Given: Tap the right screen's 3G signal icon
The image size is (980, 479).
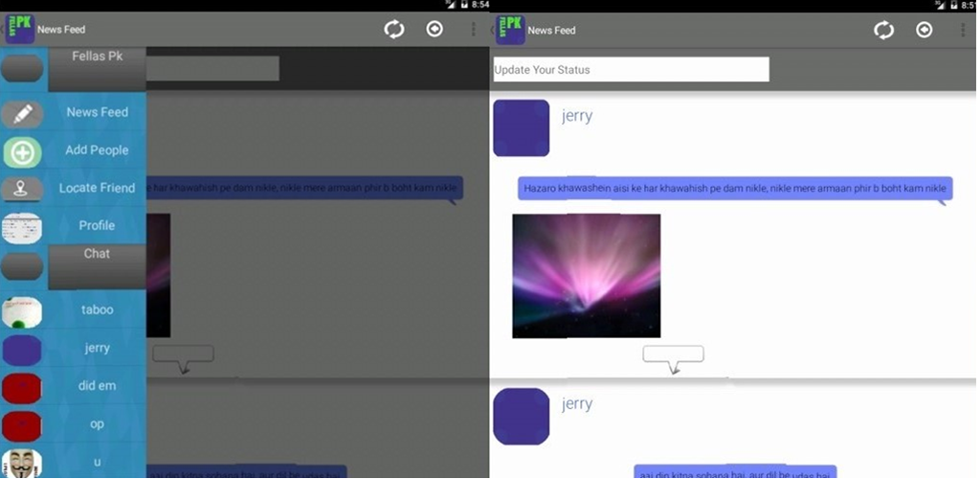Looking at the screenshot, I should [x=940, y=5].
